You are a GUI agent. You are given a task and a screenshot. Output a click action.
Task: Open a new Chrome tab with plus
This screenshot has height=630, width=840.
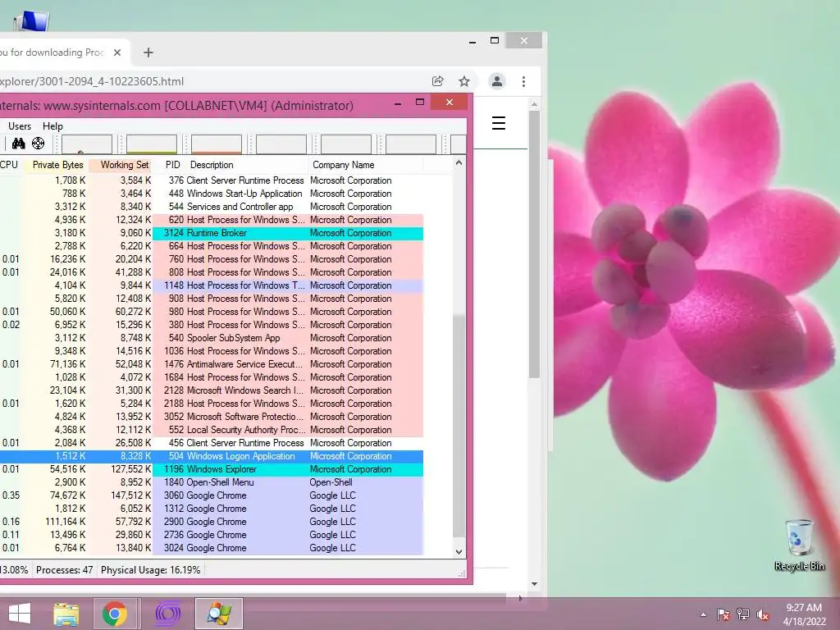point(148,52)
